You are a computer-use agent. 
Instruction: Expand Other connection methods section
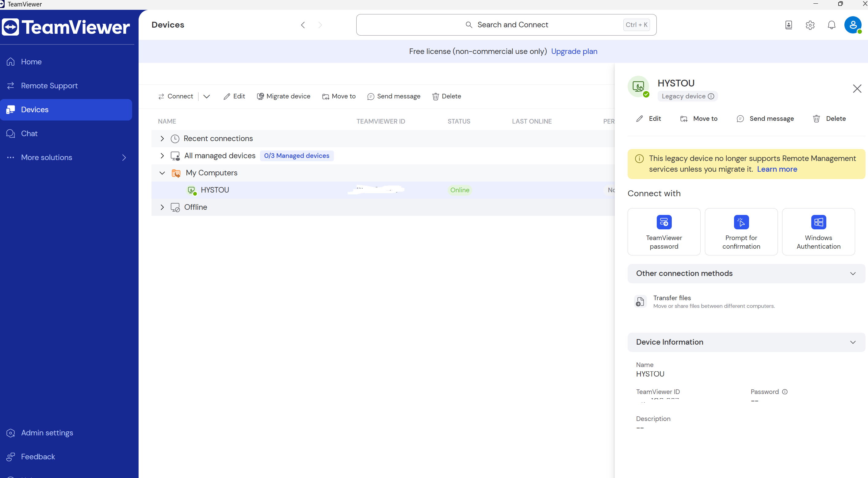point(746,273)
